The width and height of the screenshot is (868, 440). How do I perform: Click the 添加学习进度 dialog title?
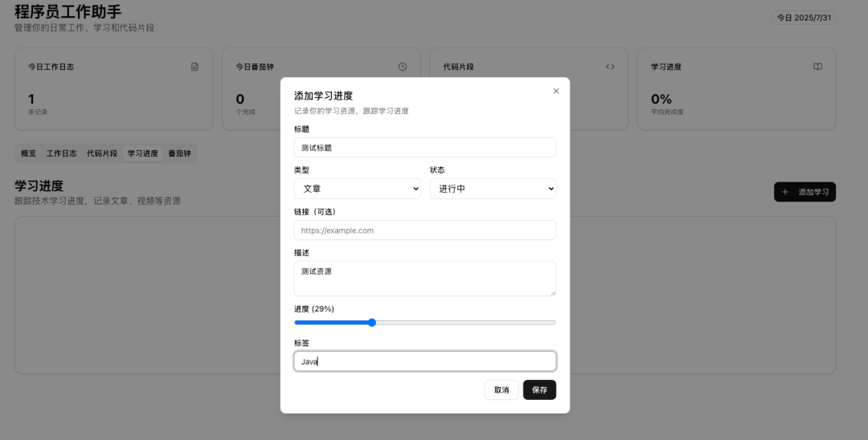323,96
